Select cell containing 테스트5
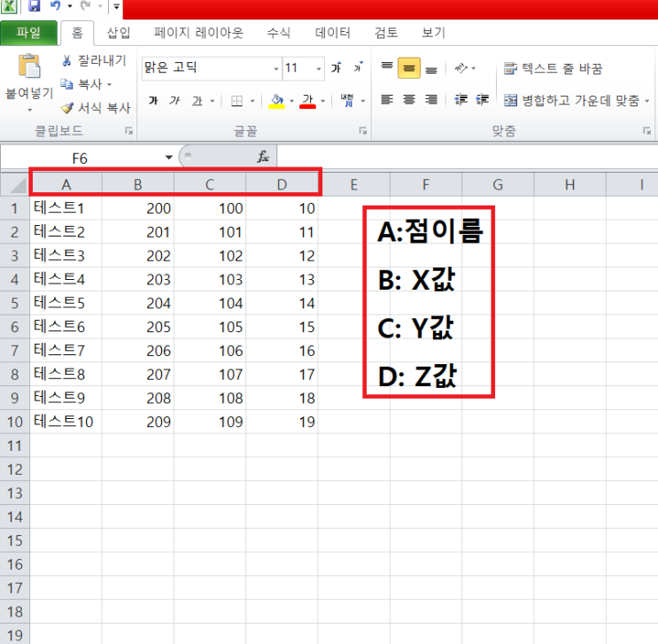 pos(66,303)
